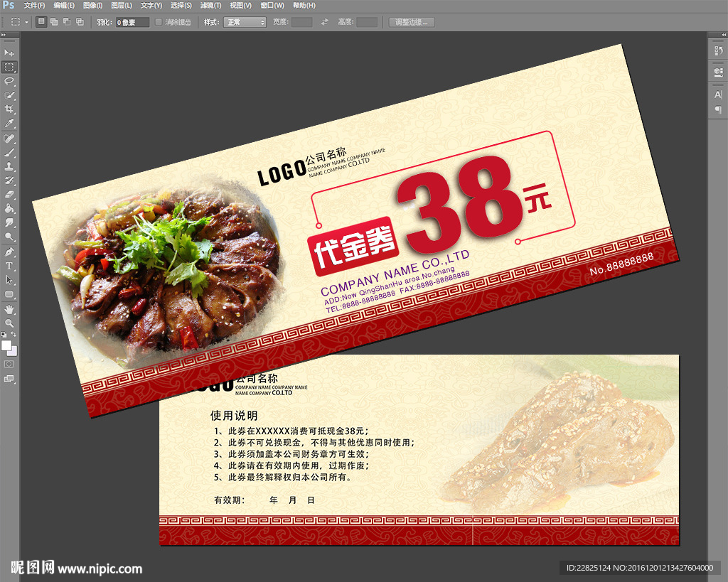Choose Intersect with selection mode
Viewport: 728px width, 582px height.
pos(80,22)
